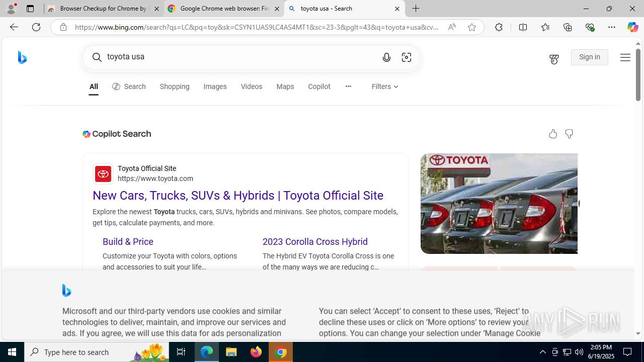Select the All results tab
644x362 pixels.
pos(94,86)
